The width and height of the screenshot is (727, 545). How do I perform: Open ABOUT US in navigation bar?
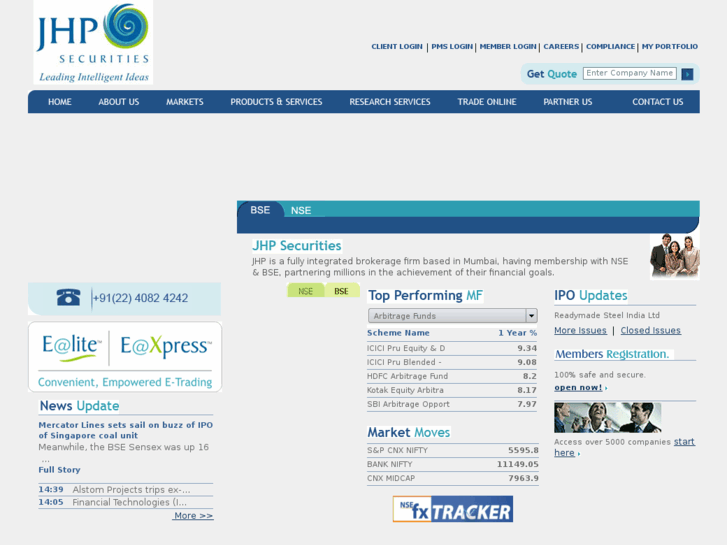pyautogui.click(x=119, y=102)
